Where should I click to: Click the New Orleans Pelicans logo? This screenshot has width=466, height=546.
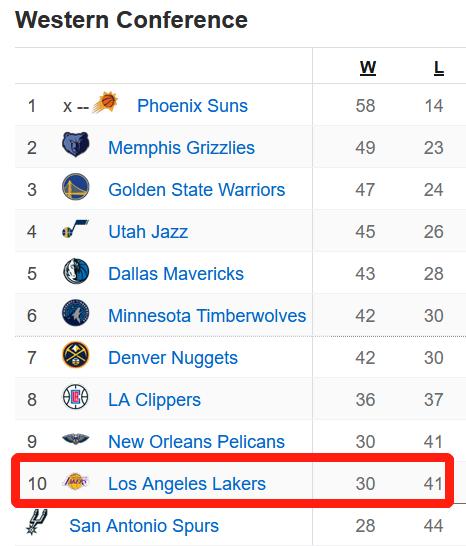pos(76,438)
